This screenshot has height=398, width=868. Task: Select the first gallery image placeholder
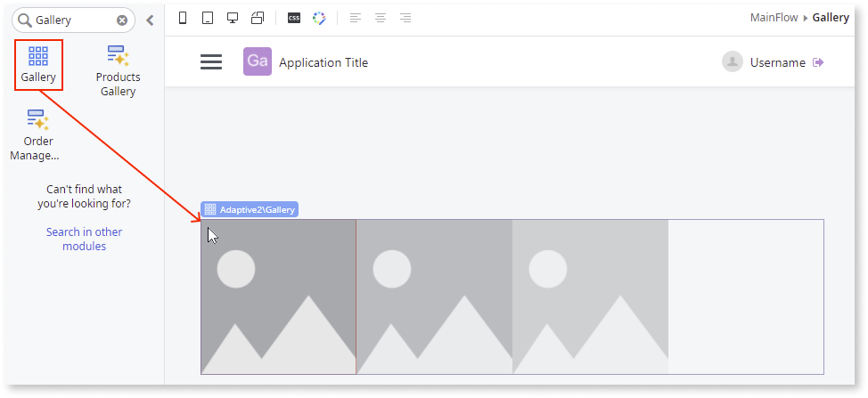click(x=278, y=296)
